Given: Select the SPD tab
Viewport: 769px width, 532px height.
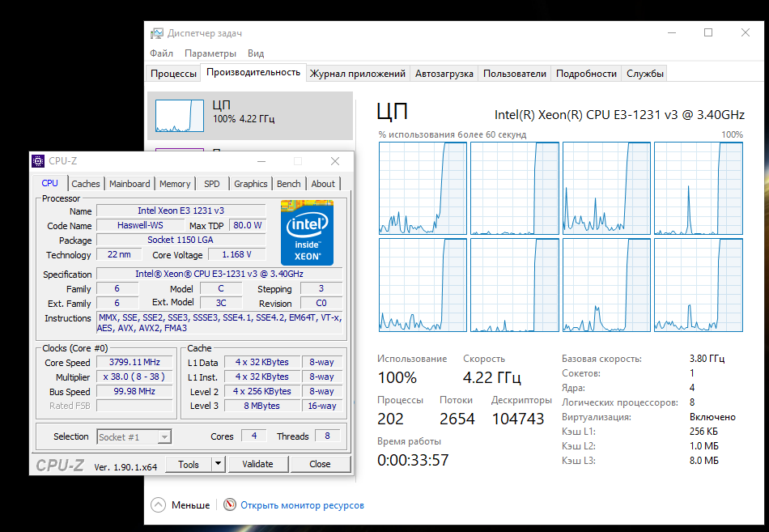Looking at the screenshot, I should click(x=212, y=184).
